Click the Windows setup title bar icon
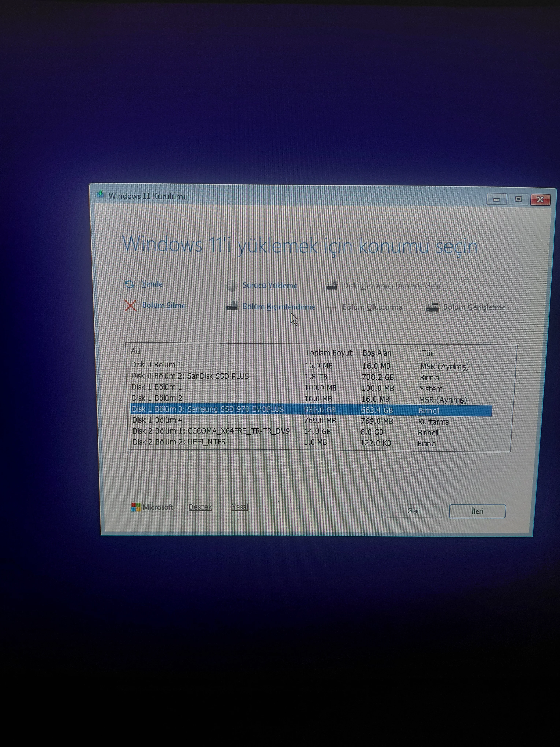Image resolution: width=560 pixels, height=747 pixels. 100,194
